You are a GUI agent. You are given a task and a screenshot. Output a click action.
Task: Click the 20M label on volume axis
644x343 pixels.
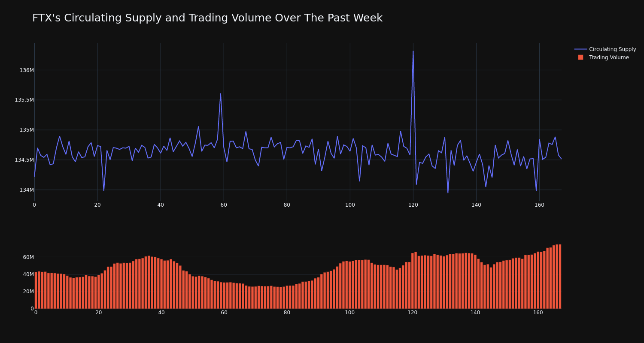[28, 292]
